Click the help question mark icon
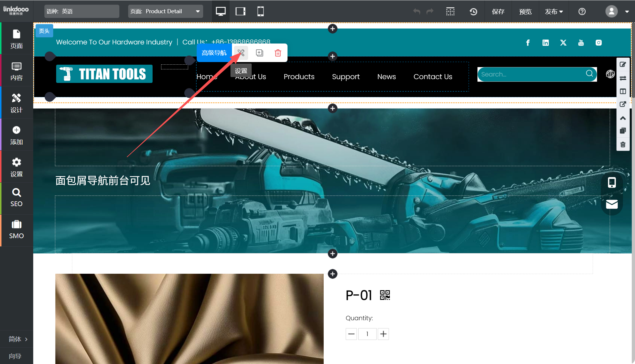This screenshot has width=635, height=364. click(582, 11)
